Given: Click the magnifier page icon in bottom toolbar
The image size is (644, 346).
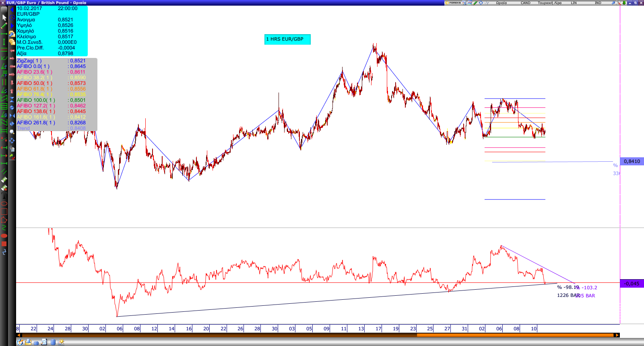Looking at the screenshot, I should coord(44,342).
